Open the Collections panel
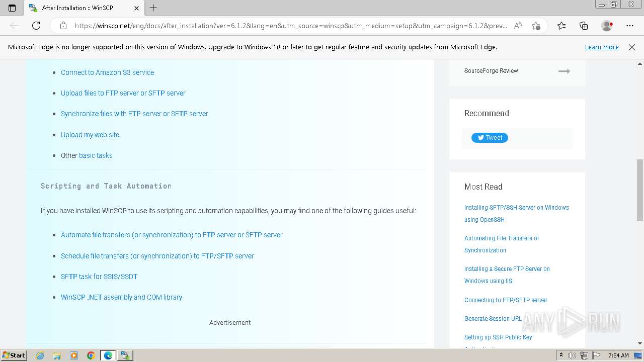This screenshot has height=362, width=644. (584, 26)
